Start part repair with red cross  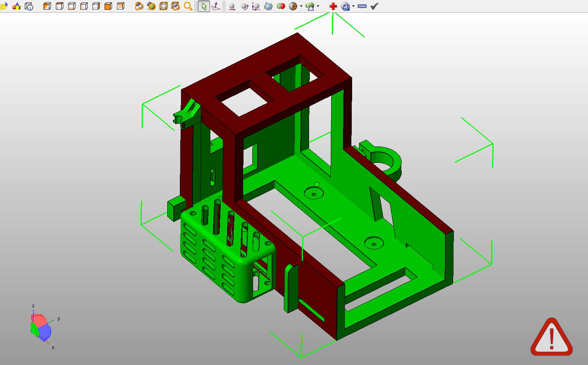(x=333, y=6)
